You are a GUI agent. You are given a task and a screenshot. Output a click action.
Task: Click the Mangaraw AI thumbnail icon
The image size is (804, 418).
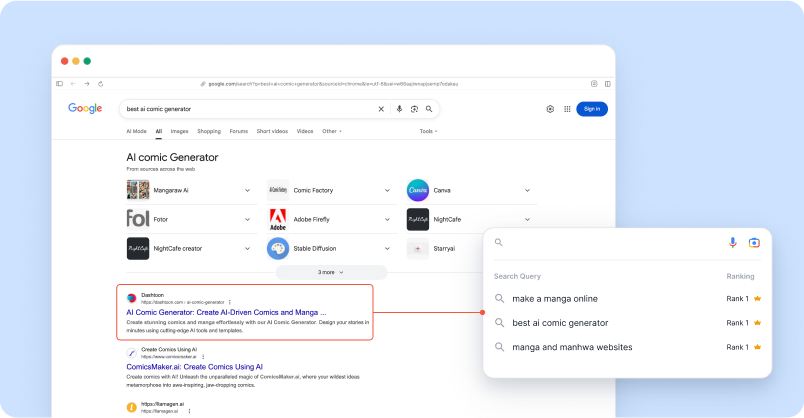(138, 190)
